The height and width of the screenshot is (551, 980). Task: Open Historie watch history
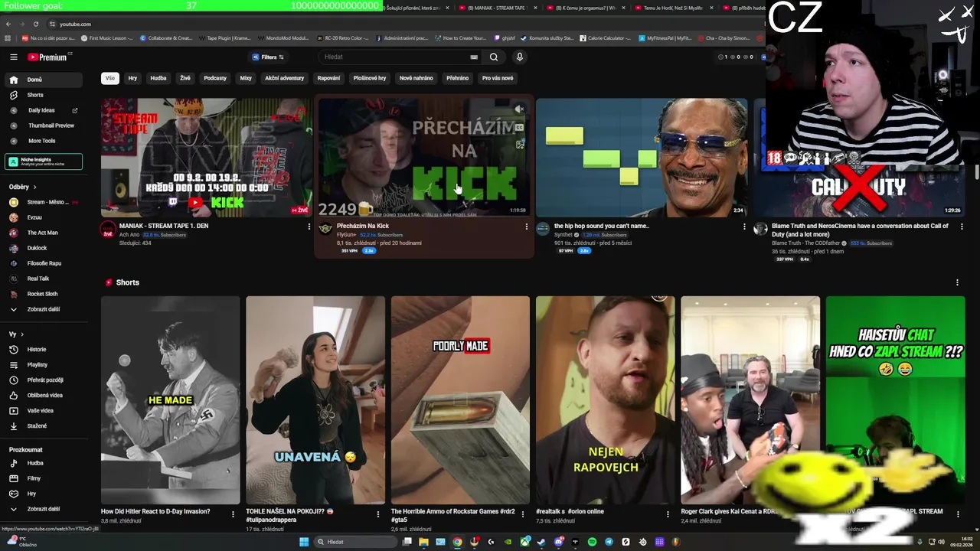44,350
